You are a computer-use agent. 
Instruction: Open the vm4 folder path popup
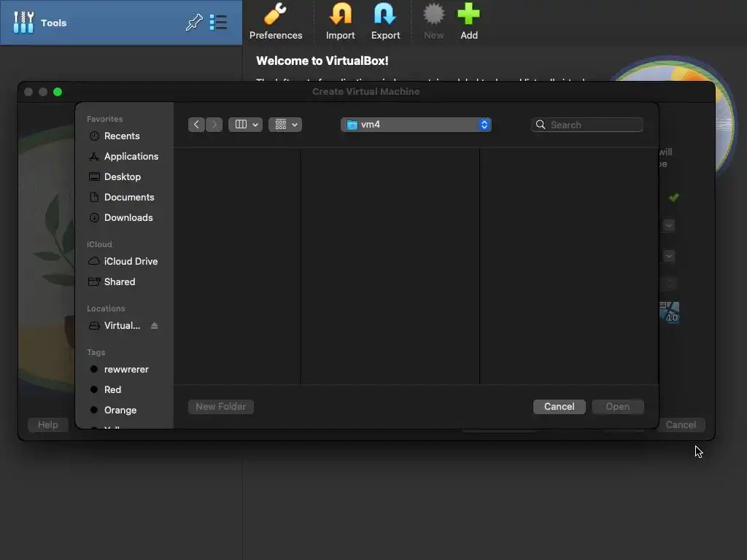(x=416, y=125)
